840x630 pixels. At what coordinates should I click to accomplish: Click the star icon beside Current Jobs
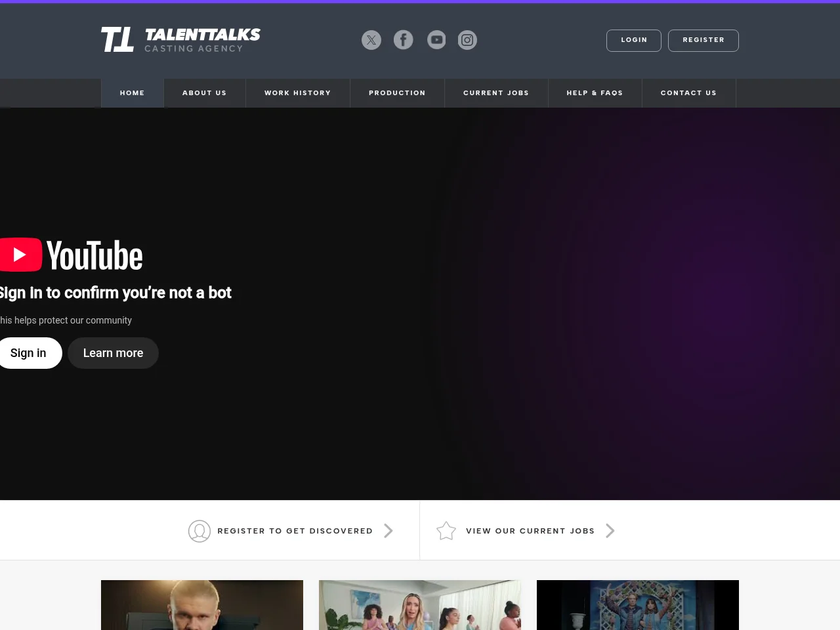coord(446,530)
